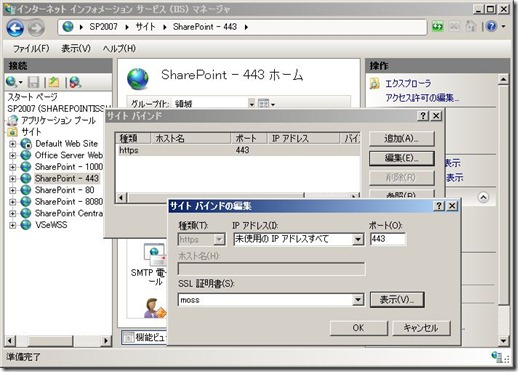This screenshot has width=518, height=372.
Task: Click the 追加(A)... button
Action: [402, 139]
